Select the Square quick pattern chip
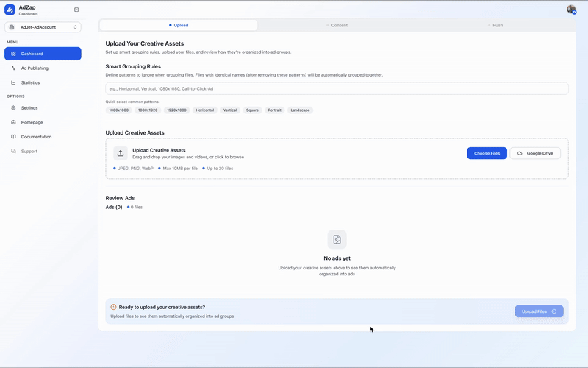The width and height of the screenshot is (588, 368). click(252, 110)
